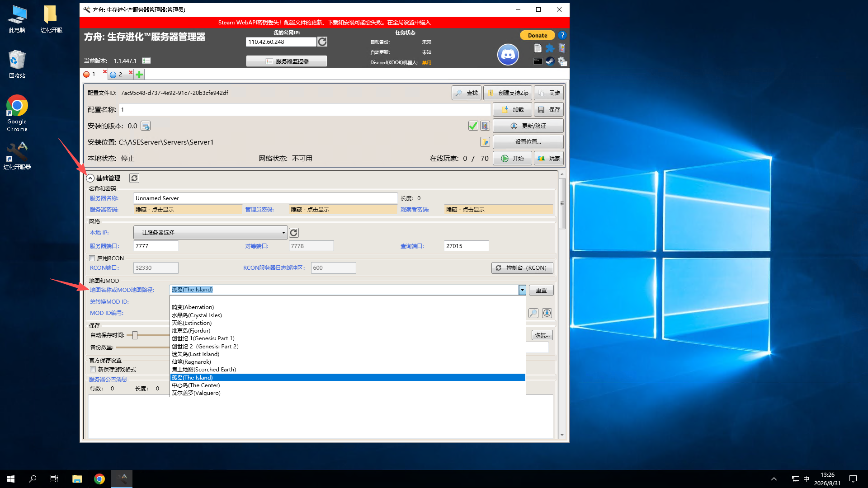
Task: Choose 中心岛(The Center) from list
Action: click(x=347, y=385)
